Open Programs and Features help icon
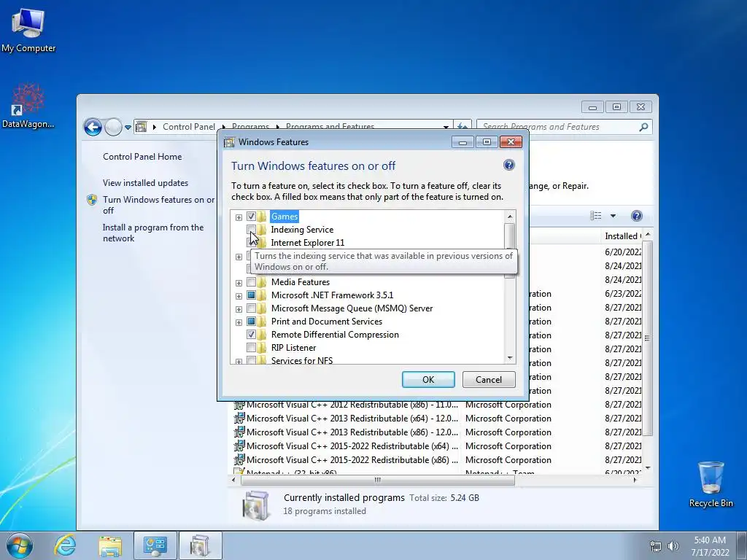Image resolution: width=747 pixels, height=560 pixels. point(636,216)
